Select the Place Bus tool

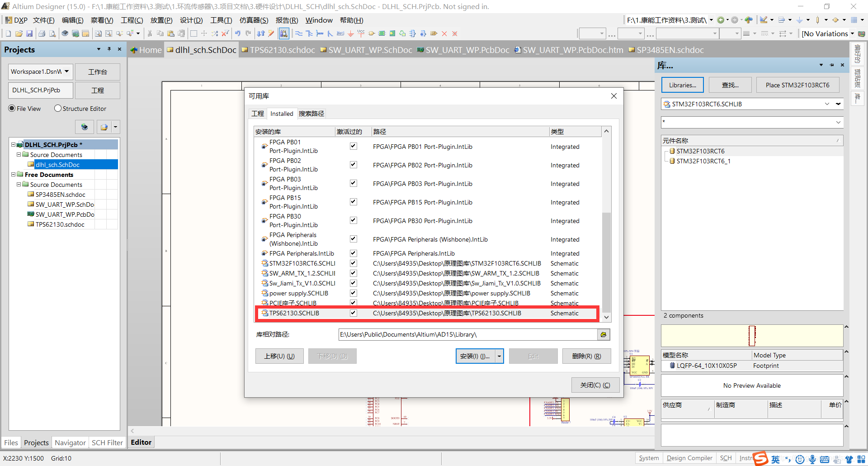pyautogui.click(x=309, y=33)
